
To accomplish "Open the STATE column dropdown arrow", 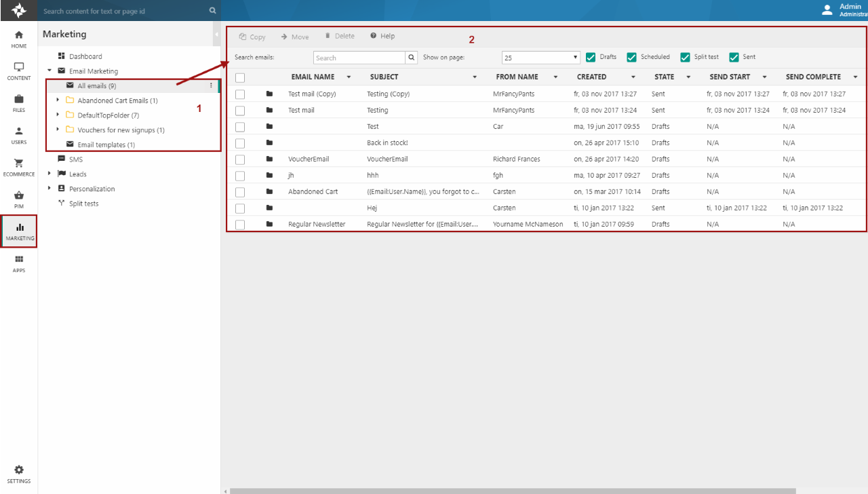I will [x=688, y=77].
